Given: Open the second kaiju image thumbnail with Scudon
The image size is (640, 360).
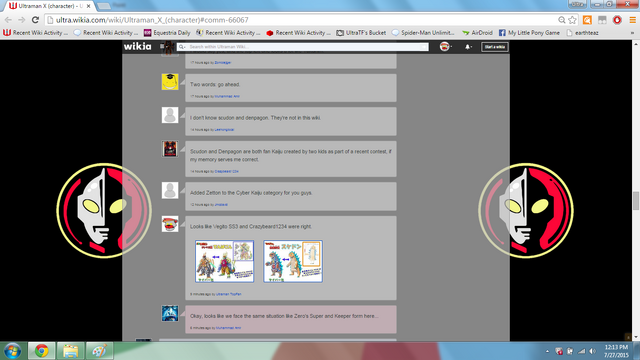Looking at the screenshot, I should 293,261.
